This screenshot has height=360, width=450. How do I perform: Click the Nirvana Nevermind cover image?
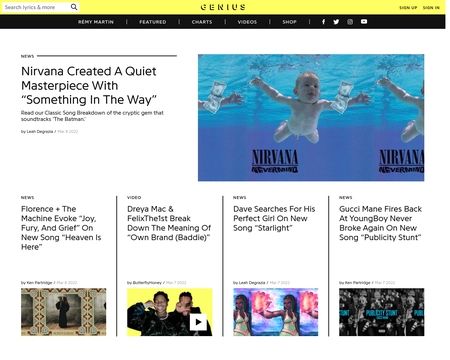click(311, 118)
